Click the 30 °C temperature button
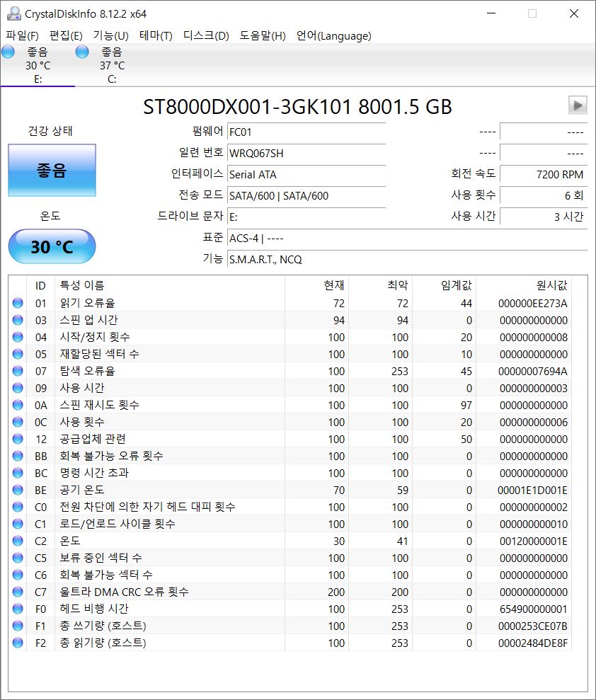The height and width of the screenshot is (700, 596). (x=52, y=246)
